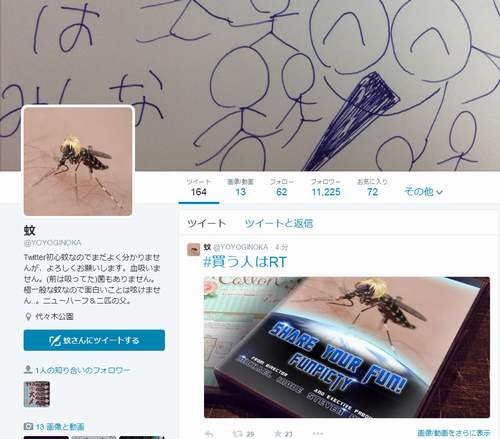
Task: Open the #買う人はRT hashtag link
Action: pyautogui.click(x=245, y=262)
